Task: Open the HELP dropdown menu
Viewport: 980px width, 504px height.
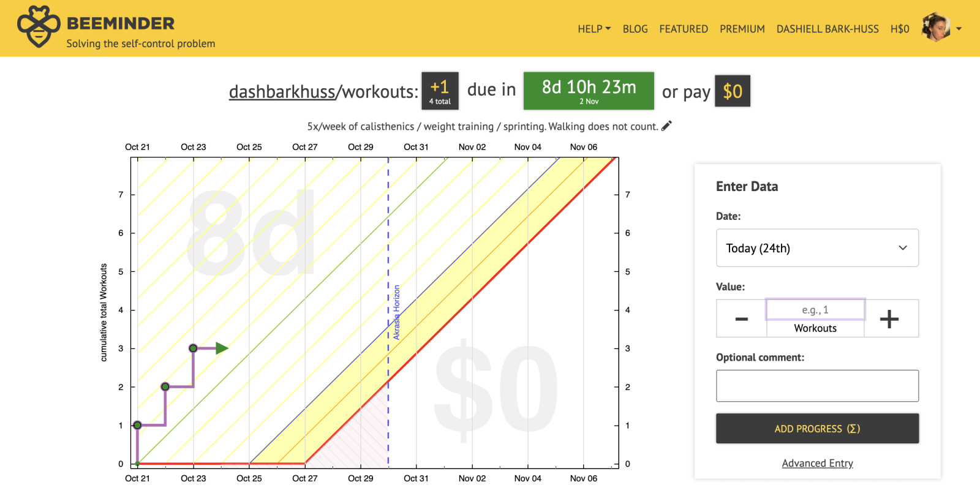Action: coord(594,29)
